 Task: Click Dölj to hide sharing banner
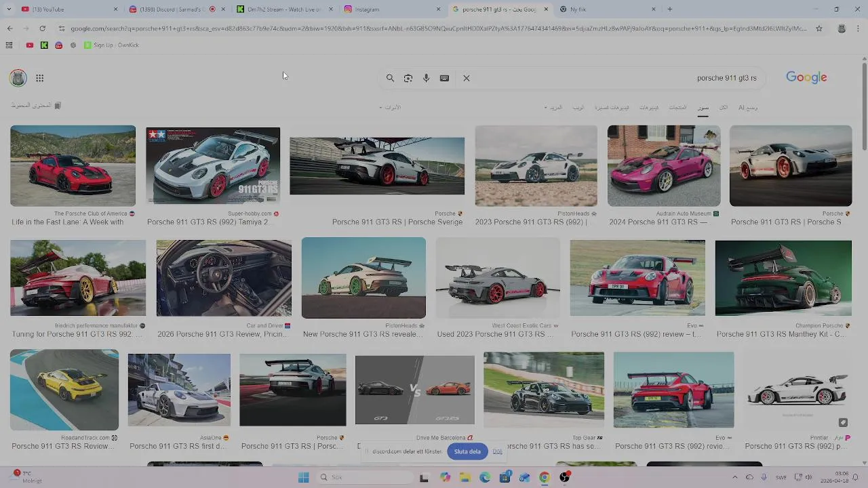coord(498,451)
